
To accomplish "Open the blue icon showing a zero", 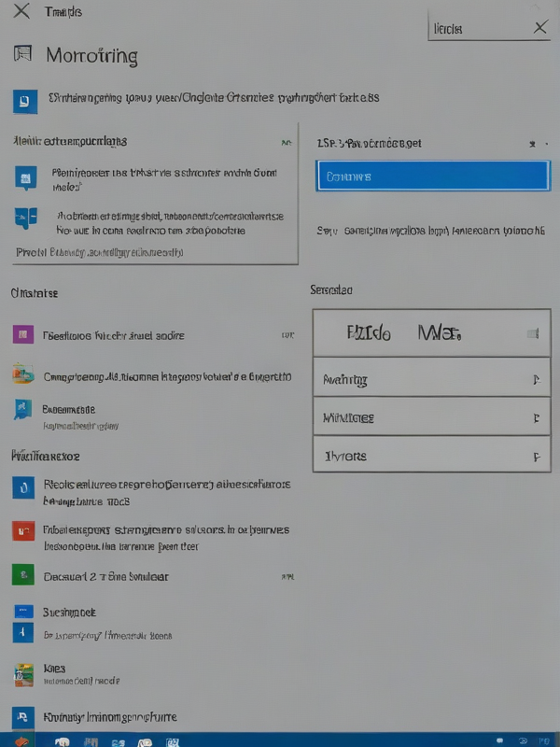I will pos(23,487).
